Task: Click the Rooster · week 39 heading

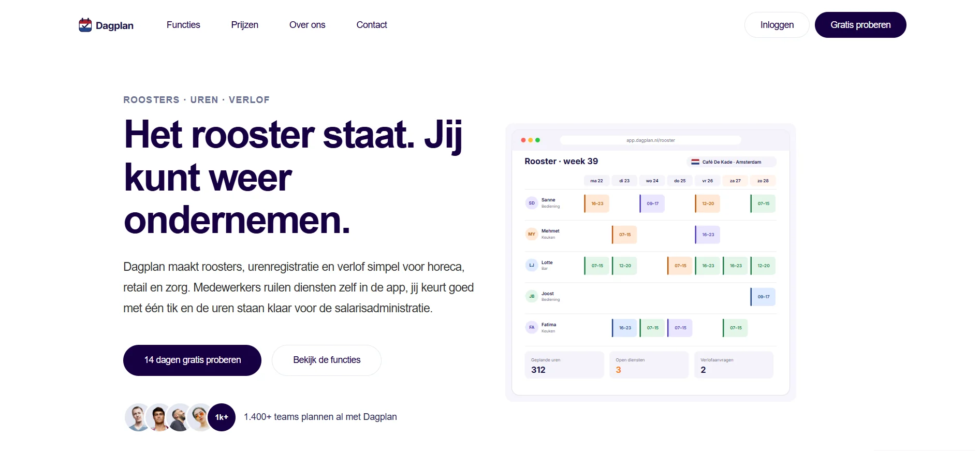Action: [561, 162]
